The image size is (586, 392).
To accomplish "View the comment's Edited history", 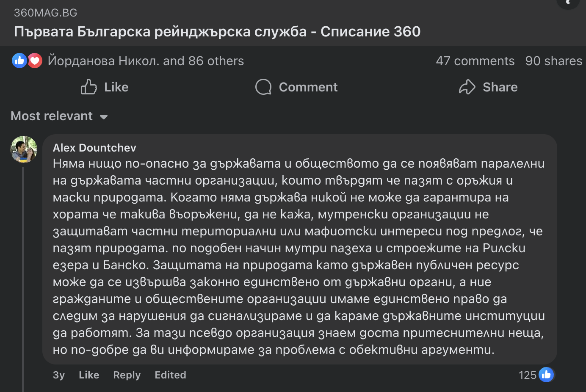I will 170,375.
